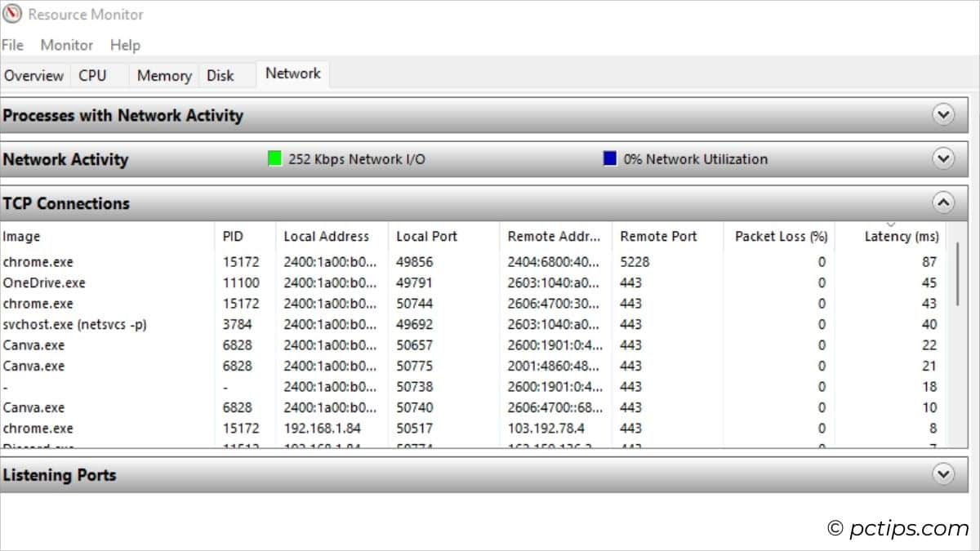Expand the Network Activity section
980x551 pixels.
[944, 158]
